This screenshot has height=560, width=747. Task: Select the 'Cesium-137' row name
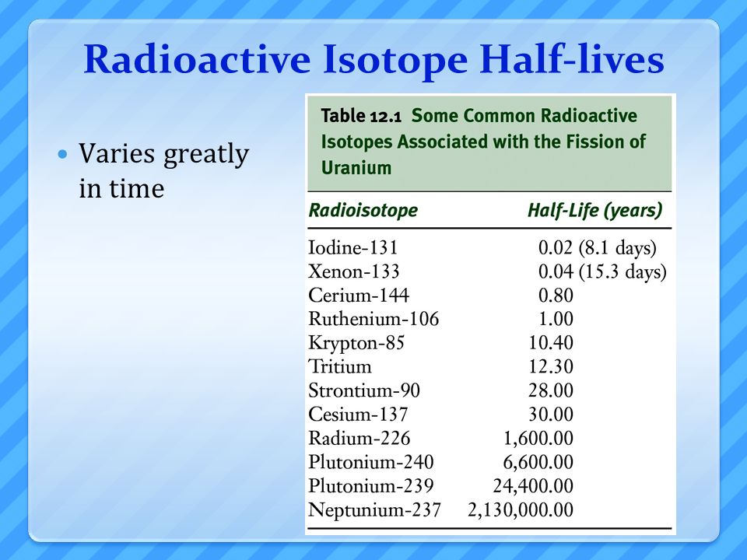pos(358,415)
